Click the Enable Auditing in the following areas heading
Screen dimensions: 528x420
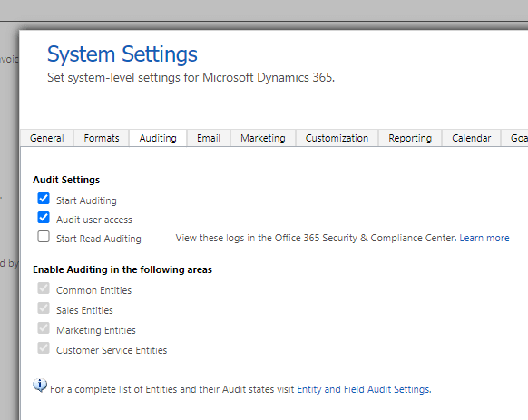(122, 269)
